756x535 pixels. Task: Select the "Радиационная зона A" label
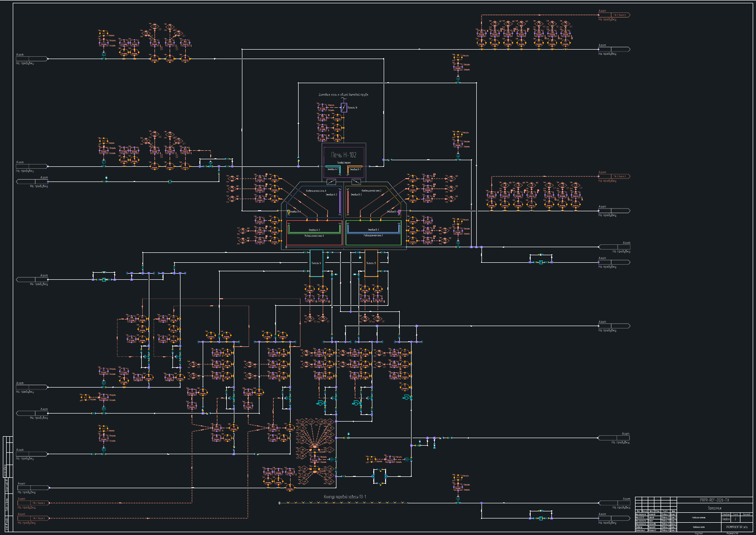pyautogui.click(x=314, y=236)
